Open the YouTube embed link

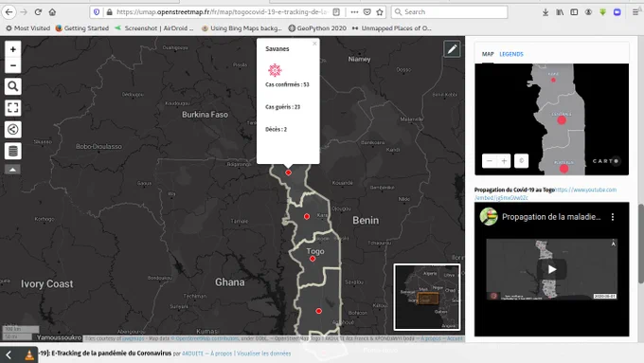[546, 193]
